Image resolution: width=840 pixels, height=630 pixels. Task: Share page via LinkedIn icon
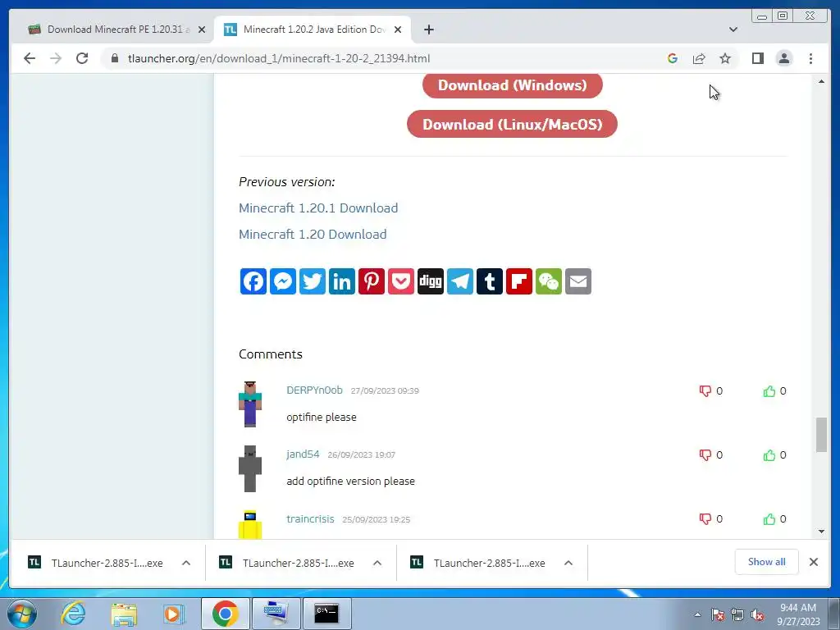point(342,281)
